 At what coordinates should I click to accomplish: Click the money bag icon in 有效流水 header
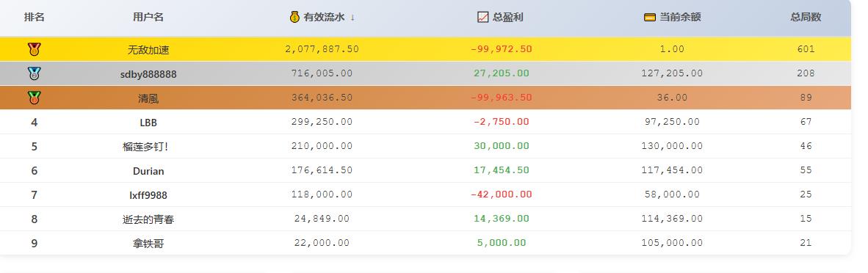click(x=294, y=17)
